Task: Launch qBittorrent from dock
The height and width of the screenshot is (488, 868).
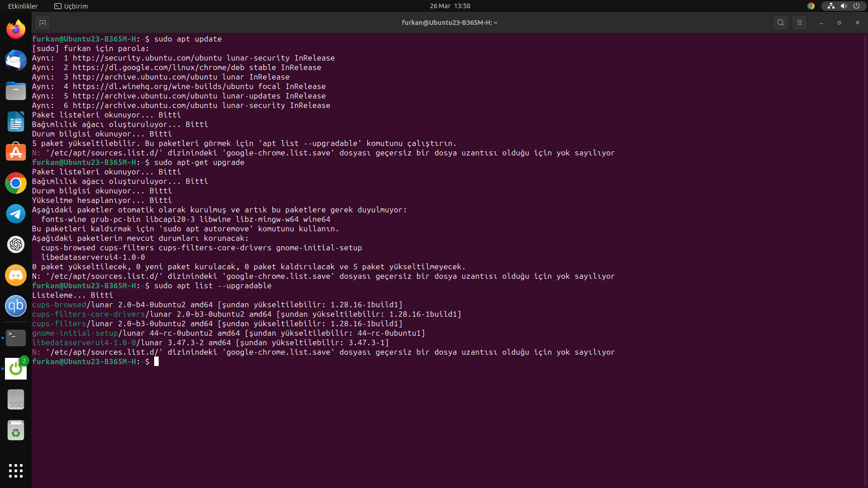Action: pos(16,306)
